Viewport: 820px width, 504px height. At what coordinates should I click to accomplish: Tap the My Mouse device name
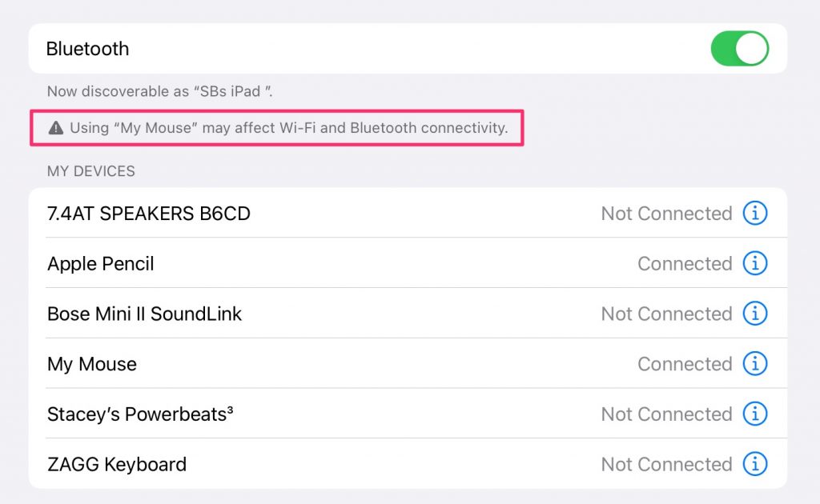92,364
